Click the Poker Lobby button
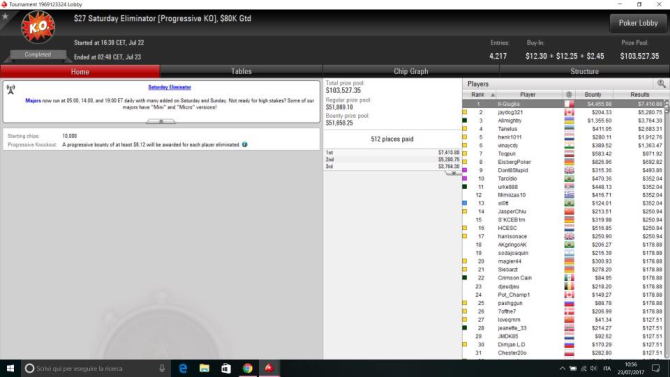 (x=638, y=23)
